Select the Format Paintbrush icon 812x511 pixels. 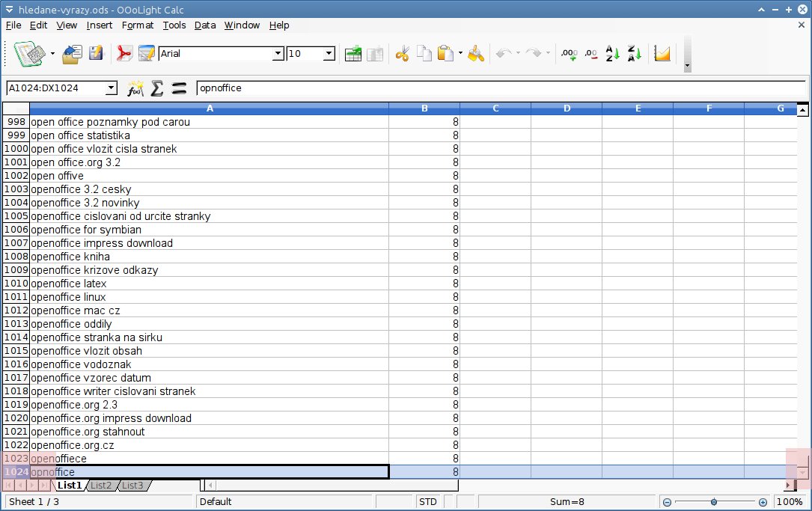[476, 54]
